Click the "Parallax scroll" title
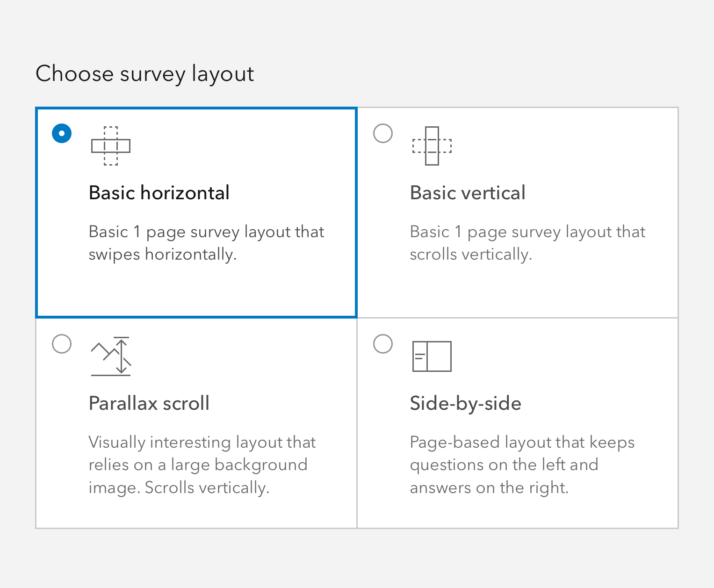The height and width of the screenshot is (588, 714). (x=149, y=403)
